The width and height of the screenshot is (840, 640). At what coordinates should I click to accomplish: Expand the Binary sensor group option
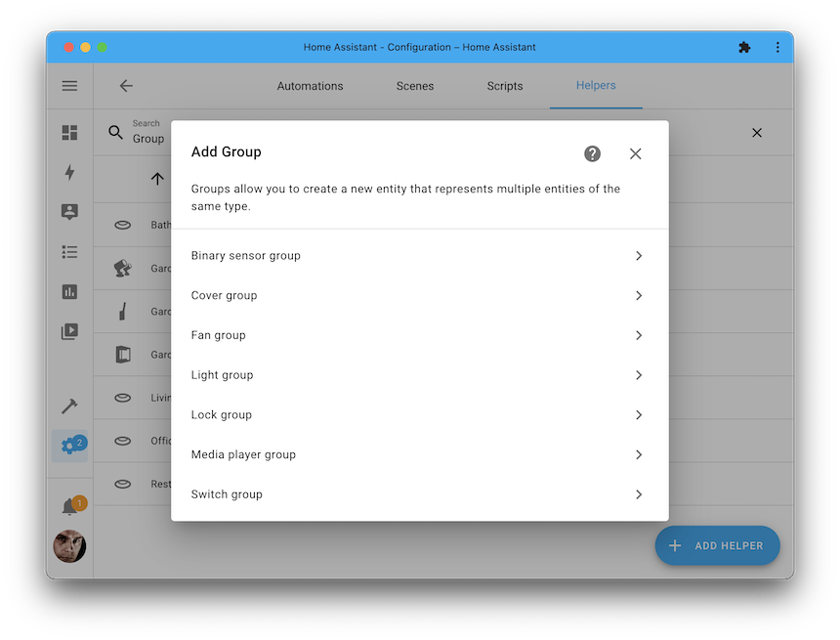click(x=417, y=255)
